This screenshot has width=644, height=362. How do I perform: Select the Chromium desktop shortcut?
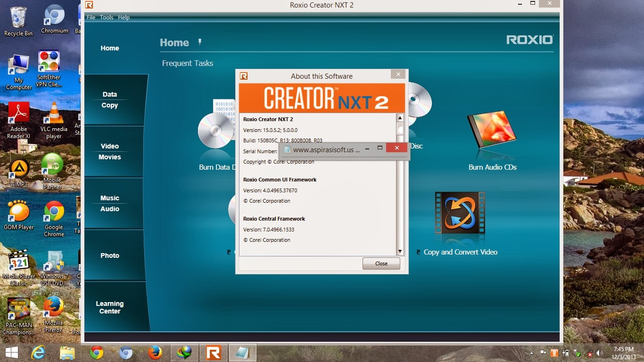click(x=55, y=19)
